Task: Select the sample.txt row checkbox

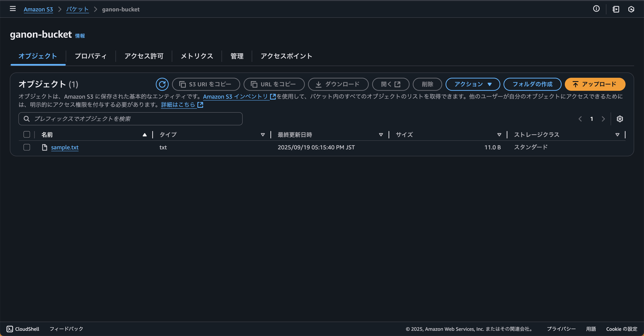Action: (x=27, y=147)
